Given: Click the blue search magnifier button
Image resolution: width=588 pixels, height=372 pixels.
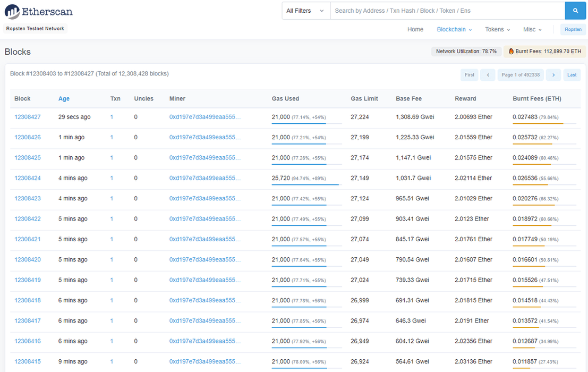Looking at the screenshot, I should point(575,11).
